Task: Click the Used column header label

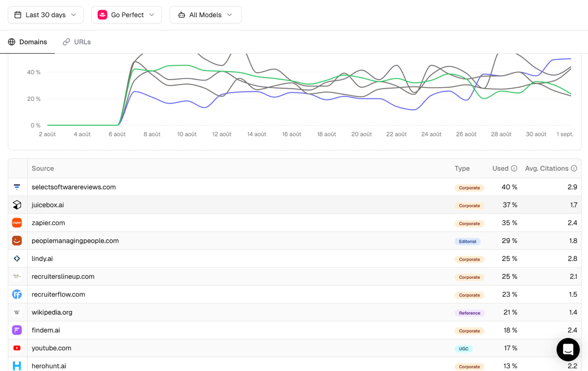Action: pyautogui.click(x=501, y=168)
